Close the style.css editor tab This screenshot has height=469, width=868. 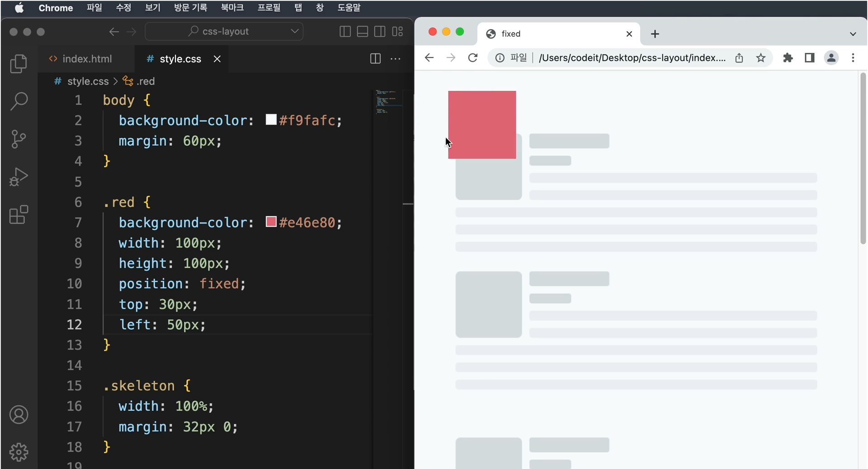coord(217,59)
